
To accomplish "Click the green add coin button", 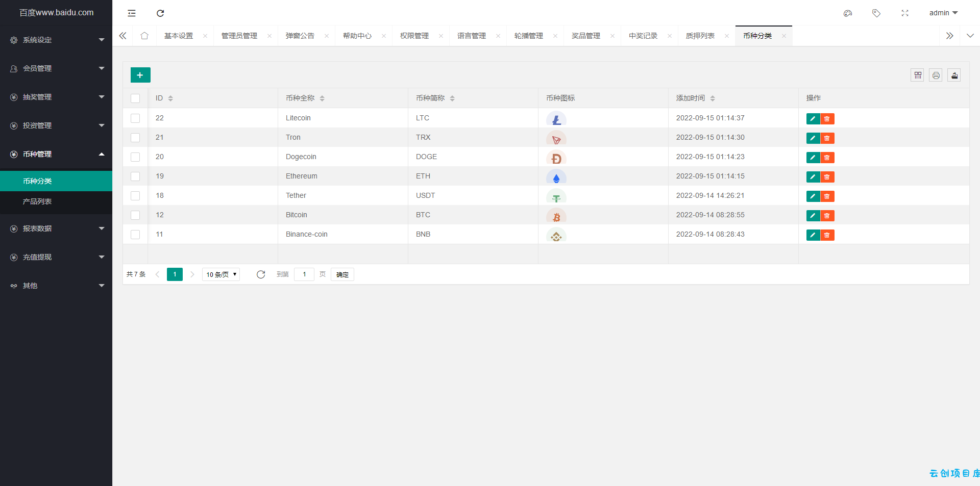I will tap(140, 75).
